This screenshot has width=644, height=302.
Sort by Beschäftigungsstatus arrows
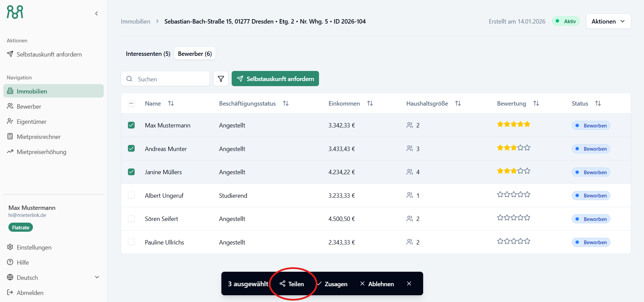[x=286, y=104]
